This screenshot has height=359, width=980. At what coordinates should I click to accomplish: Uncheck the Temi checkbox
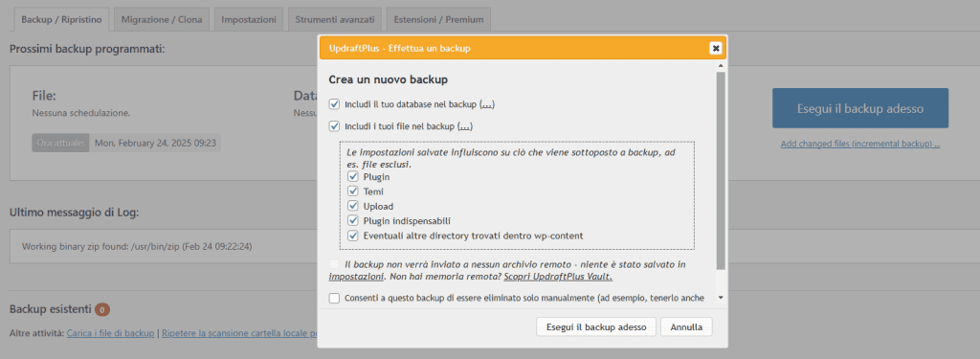(x=353, y=191)
